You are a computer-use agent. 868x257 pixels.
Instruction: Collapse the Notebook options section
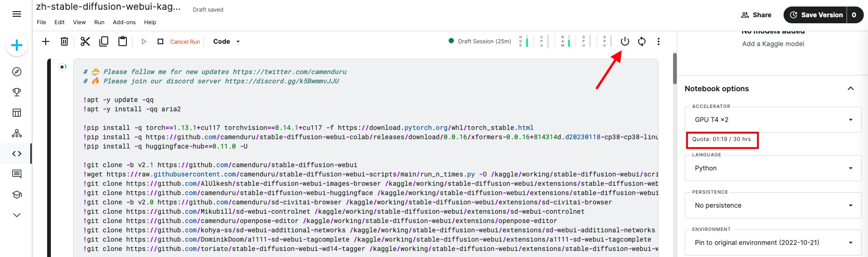[x=851, y=88]
